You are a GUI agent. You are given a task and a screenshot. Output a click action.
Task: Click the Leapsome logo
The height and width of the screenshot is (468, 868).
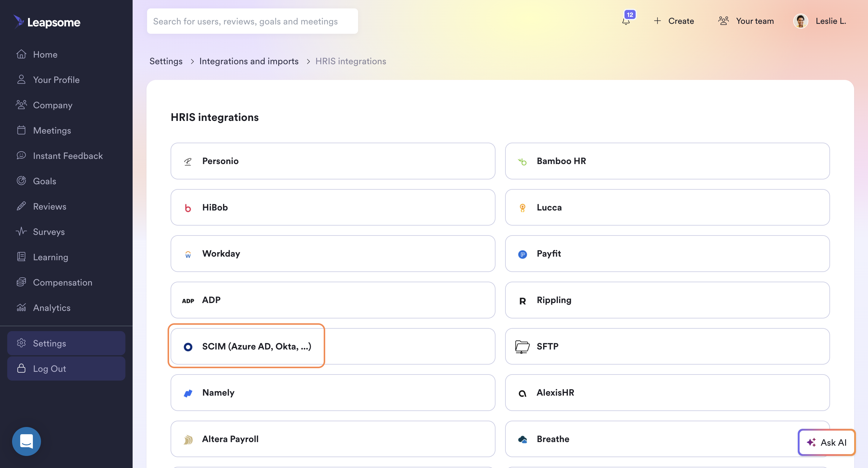(x=47, y=22)
